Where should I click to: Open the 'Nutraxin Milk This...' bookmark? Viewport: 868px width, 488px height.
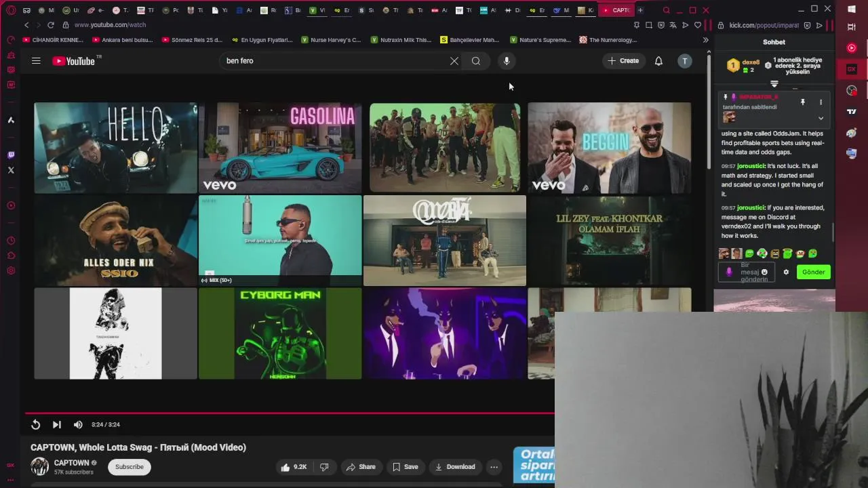tap(401, 40)
